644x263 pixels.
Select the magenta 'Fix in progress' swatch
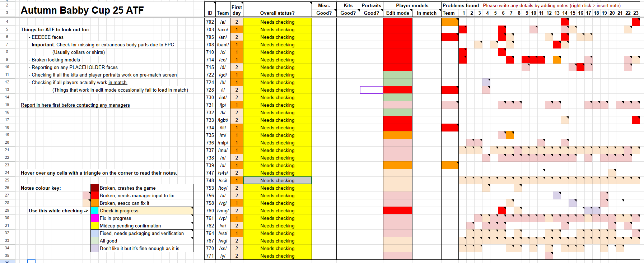(x=95, y=218)
